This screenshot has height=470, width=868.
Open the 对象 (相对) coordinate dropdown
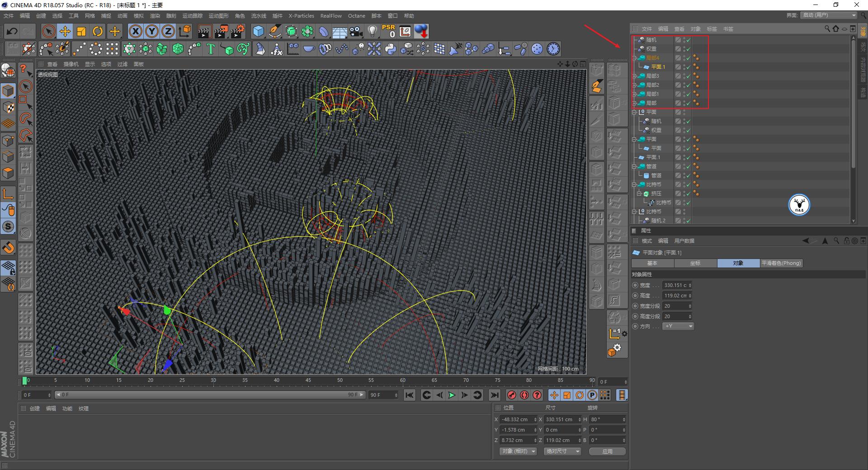(518, 451)
